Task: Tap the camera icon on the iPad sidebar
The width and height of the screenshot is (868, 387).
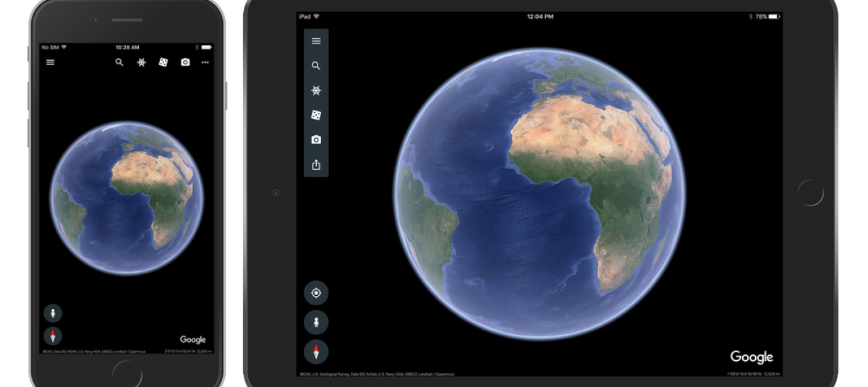Action: coord(316,140)
